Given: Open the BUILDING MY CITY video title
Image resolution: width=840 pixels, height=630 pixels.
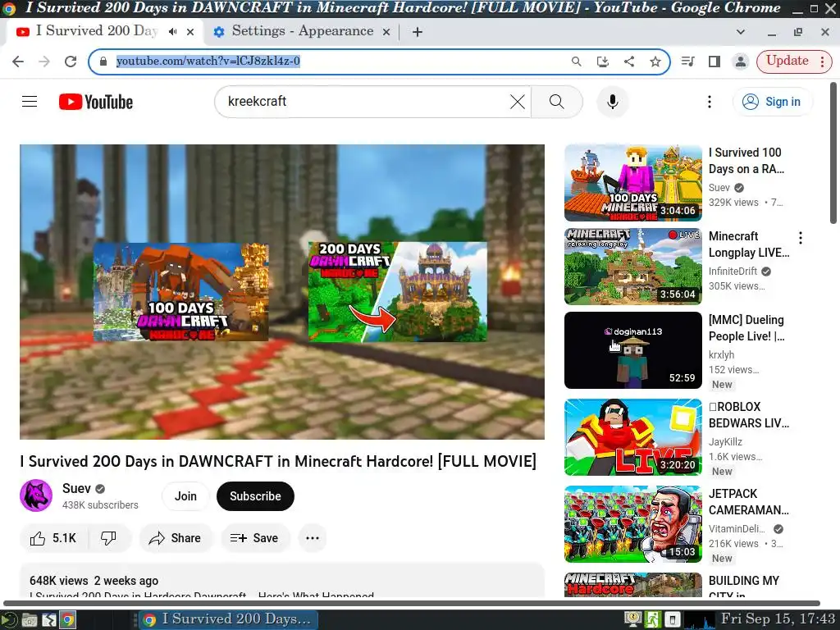Looking at the screenshot, I should click(x=743, y=587).
